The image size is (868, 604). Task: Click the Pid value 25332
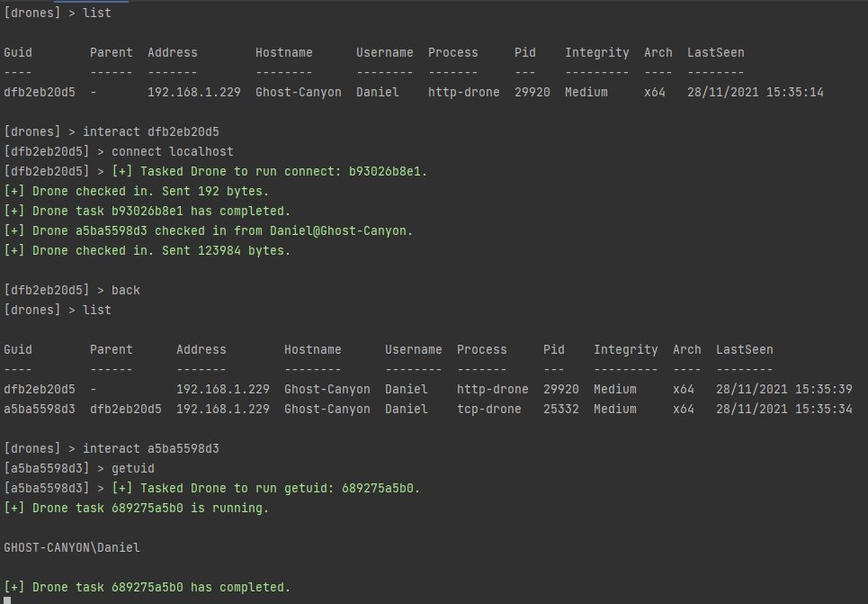coord(560,410)
